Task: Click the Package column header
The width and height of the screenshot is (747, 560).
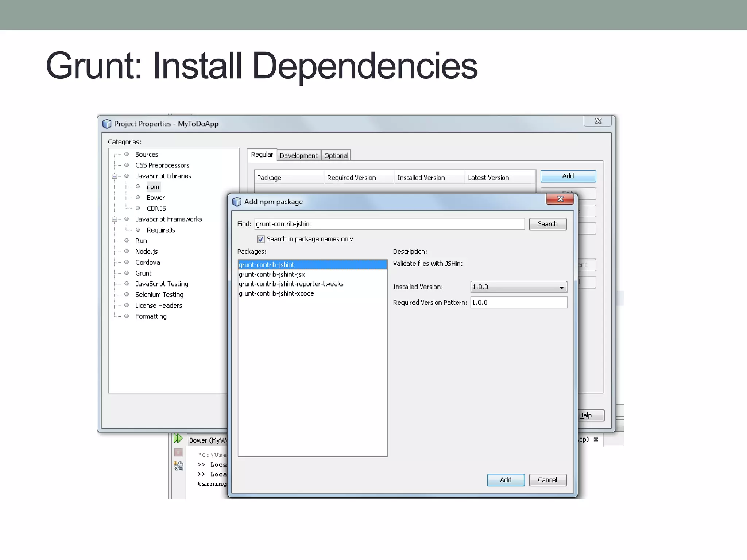Action: 289,178
